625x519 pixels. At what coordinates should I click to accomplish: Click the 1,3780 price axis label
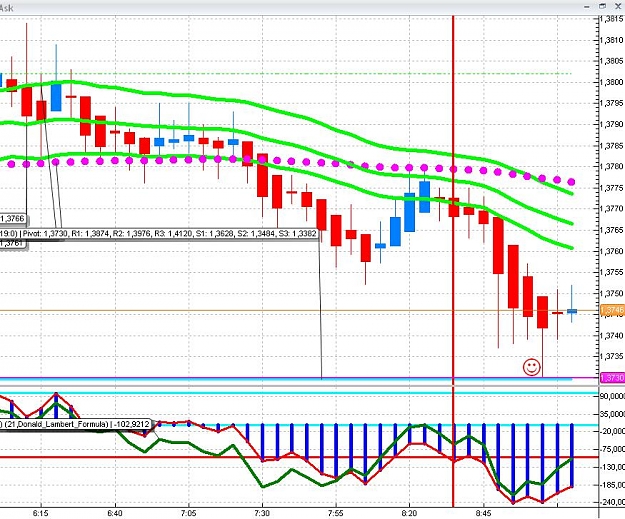coord(613,166)
